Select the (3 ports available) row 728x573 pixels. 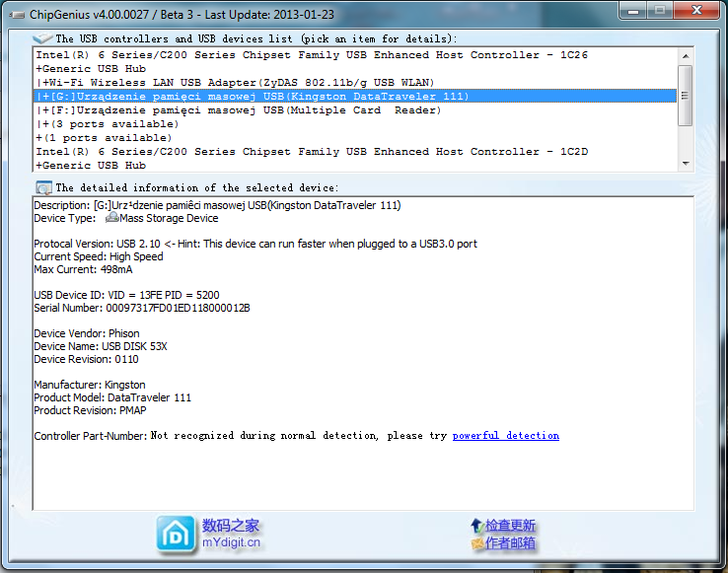click(x=355, y=124)
